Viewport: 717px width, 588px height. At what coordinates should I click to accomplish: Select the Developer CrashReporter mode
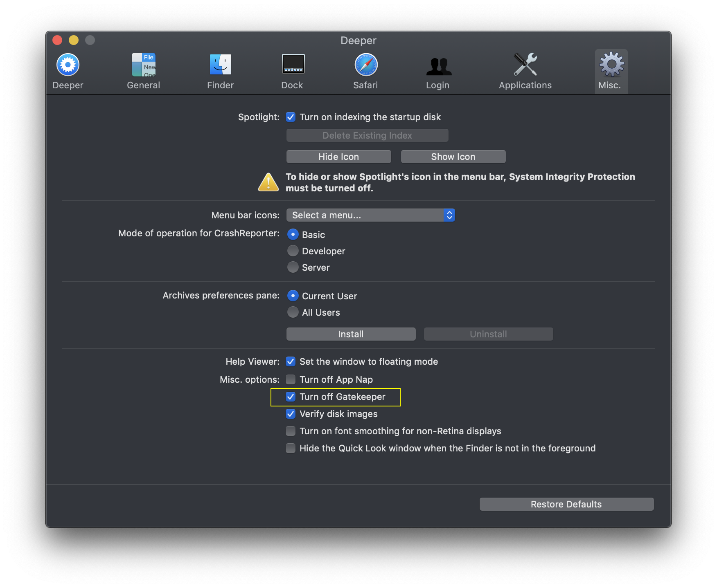coord(293,251)
